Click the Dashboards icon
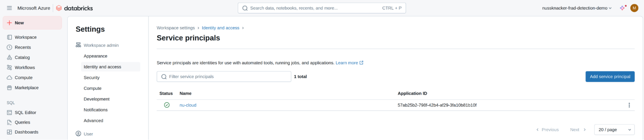644x140 pixels. click(9, 132)
